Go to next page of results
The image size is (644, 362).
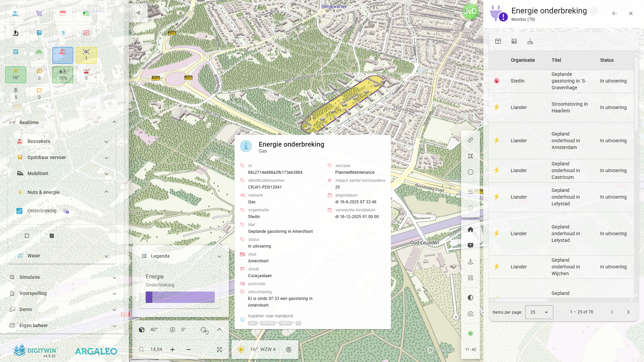pos(628,312)
